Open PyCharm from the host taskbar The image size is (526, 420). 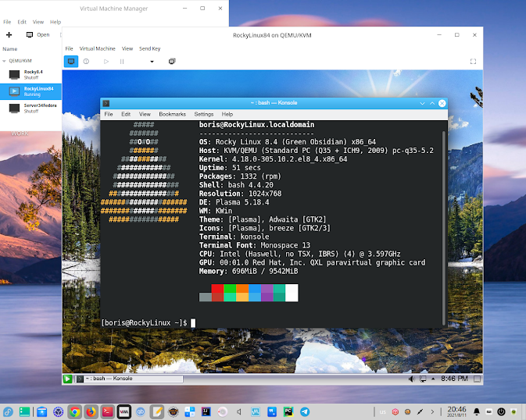coord(288,411)
